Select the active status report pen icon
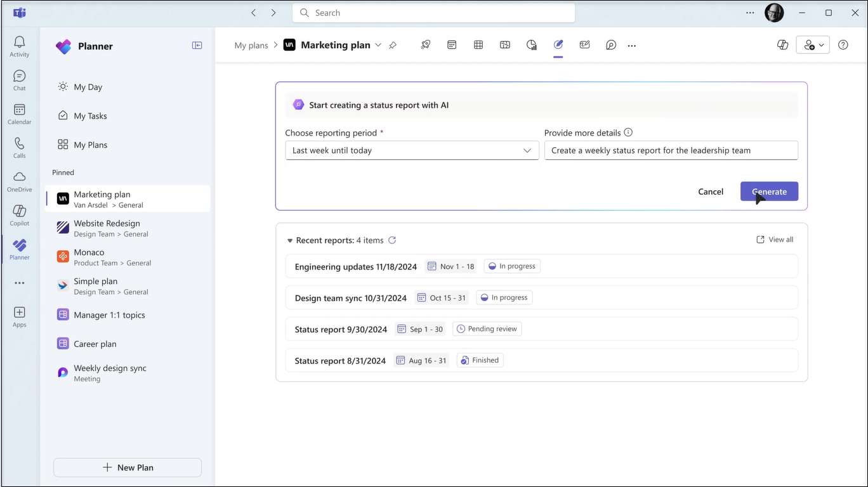868x487 pixels. point(558,45)
